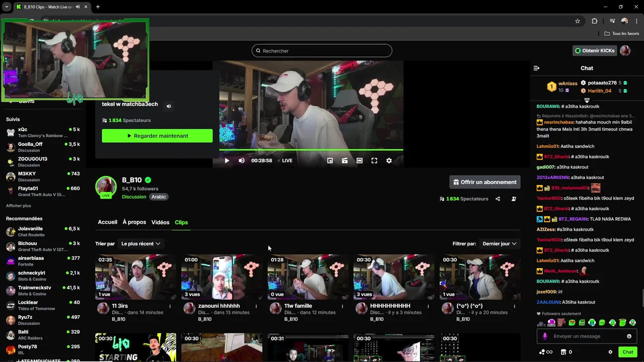This screenshot has width=644, height=362.
Task: Click the Envoyer un message field
Action: 587,336
